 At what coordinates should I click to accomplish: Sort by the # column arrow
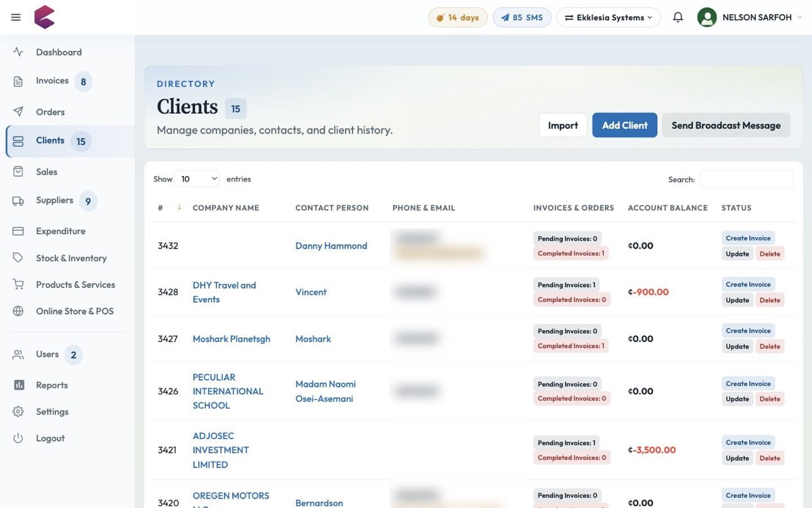[179, 207]
